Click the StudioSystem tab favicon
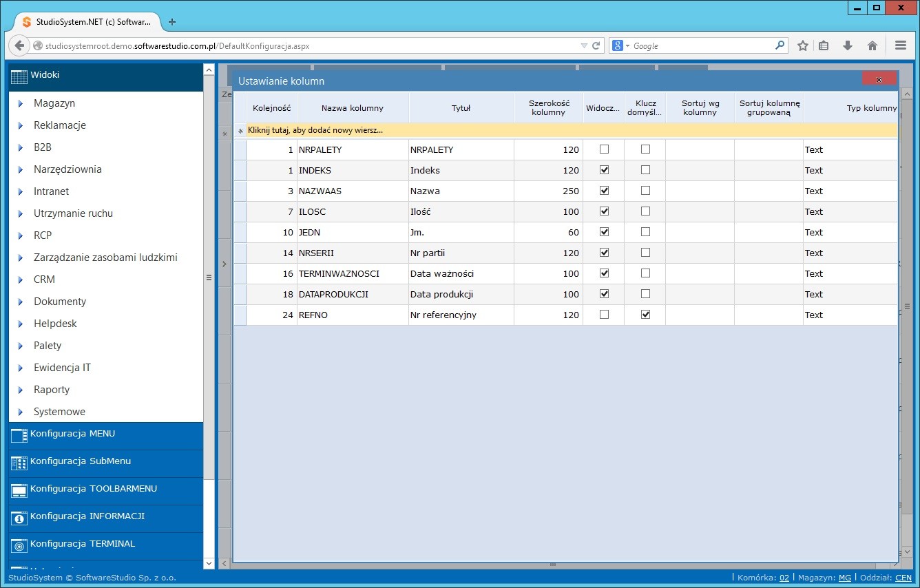This screenshot has width=920, height=588. pos(27,22)
